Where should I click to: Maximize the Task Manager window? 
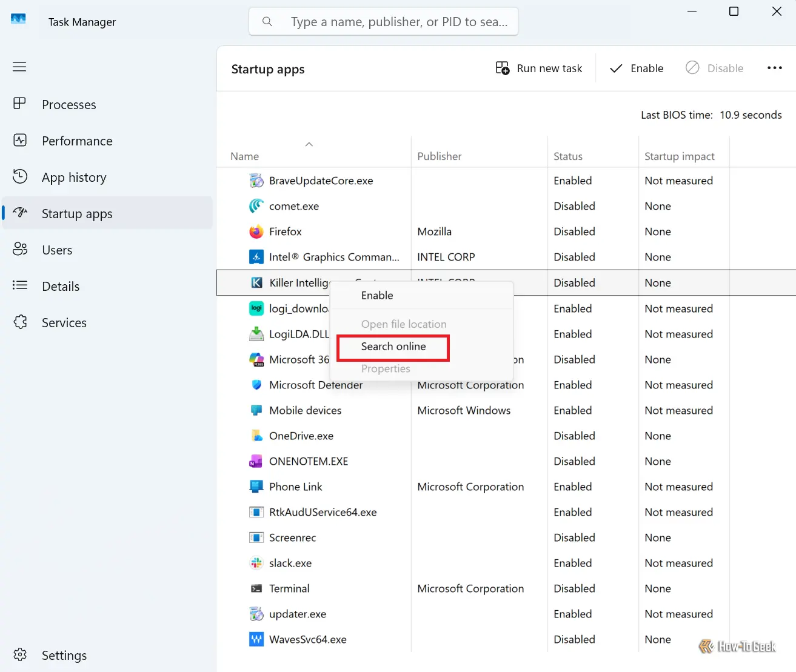(x=734, y=12)
